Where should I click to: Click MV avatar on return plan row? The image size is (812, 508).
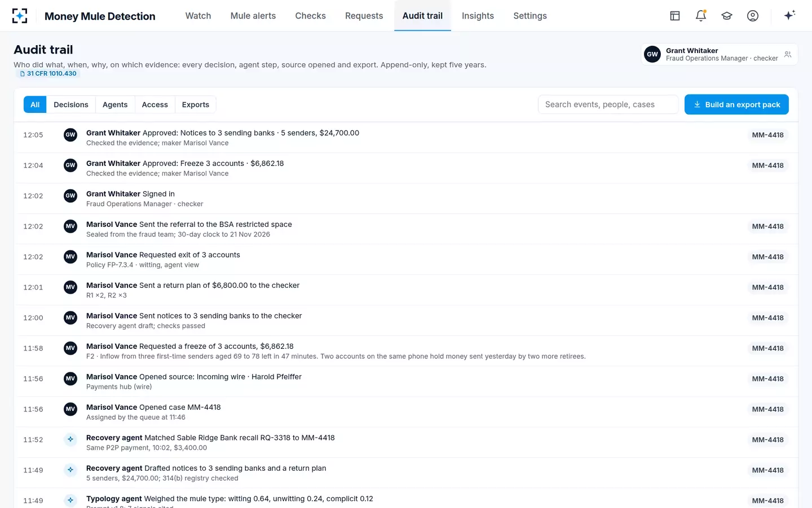pyautogui.click(x=70, y=287)
